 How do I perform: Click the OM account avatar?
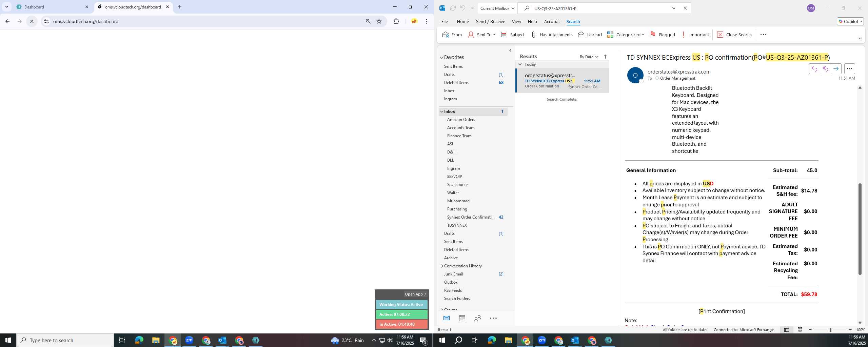pos(811,8)
